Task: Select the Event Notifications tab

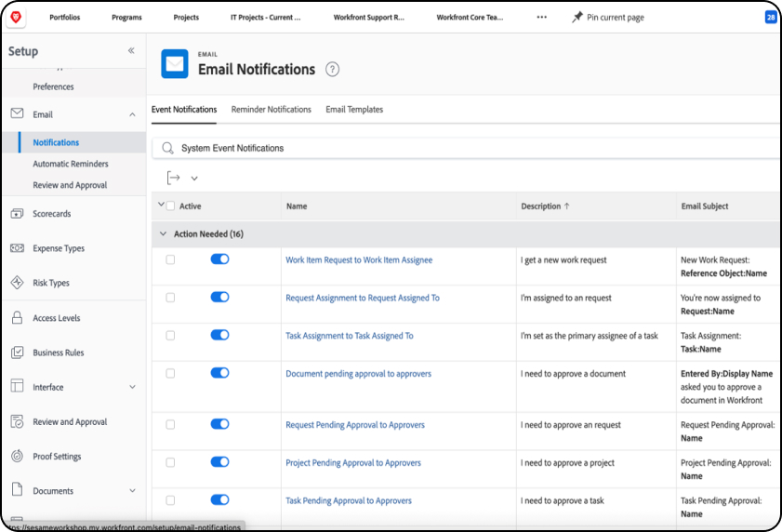Action: pyautogui.click(x=184, y=110)
